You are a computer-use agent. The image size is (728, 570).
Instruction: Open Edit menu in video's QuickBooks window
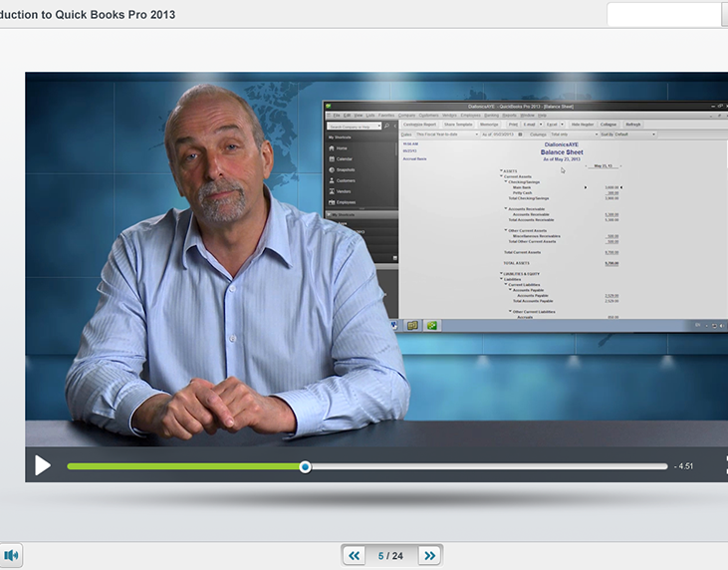347,116
